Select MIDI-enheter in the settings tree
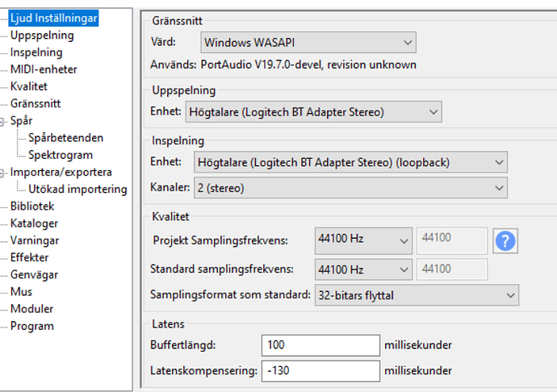This screenshot has width=557, height=392. pyautogui.click(x=44, y=69)
